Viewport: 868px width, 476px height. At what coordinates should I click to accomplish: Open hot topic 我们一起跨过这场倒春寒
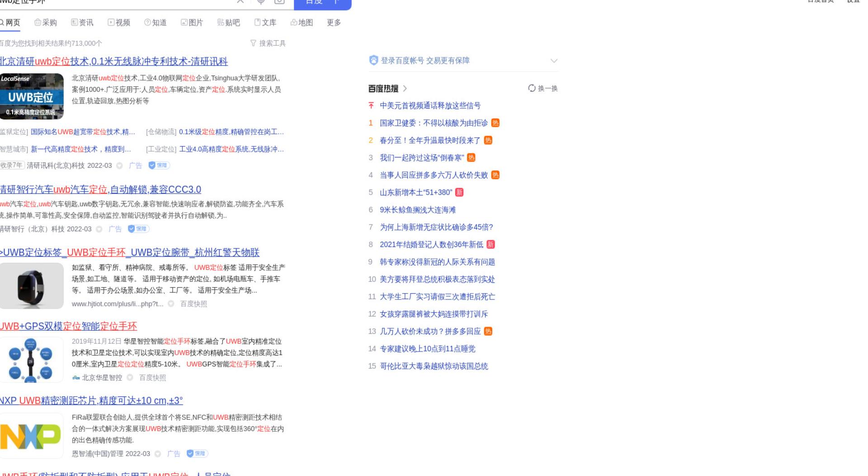[422, 158]
